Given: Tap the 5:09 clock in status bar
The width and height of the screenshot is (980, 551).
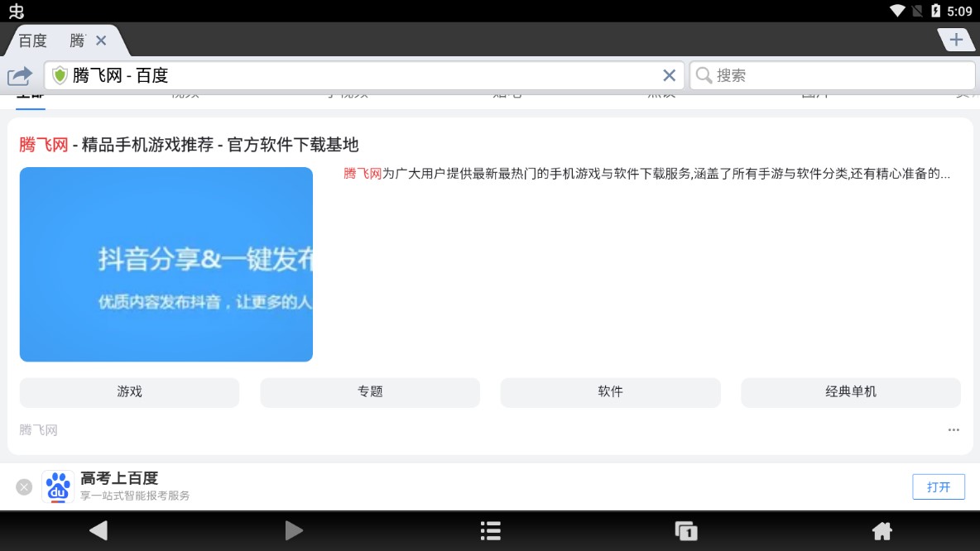Looking at the screenshot, I should pyautogui.click(x=959, y=12).
